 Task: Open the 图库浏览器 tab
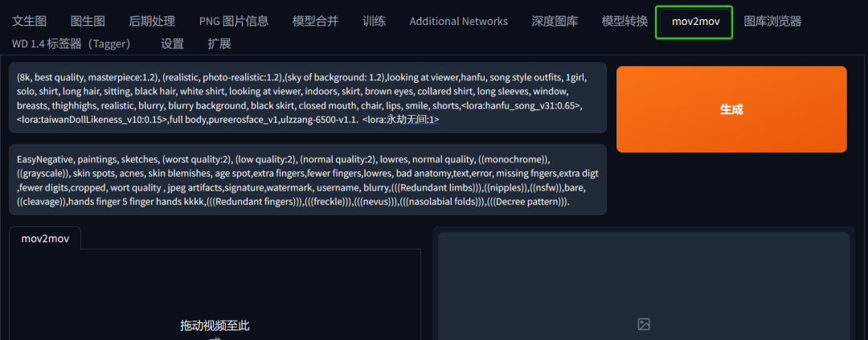[772, 22]
